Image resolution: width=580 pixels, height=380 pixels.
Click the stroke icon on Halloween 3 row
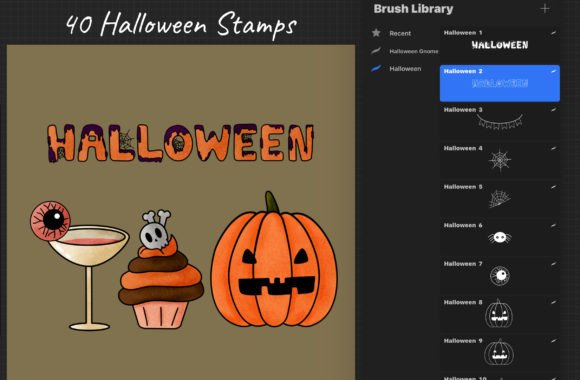[553, 110]
